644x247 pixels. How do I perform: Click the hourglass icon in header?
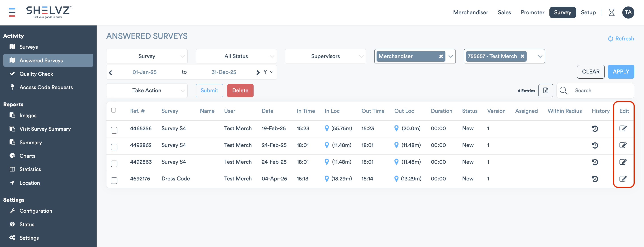pos(612,13)
